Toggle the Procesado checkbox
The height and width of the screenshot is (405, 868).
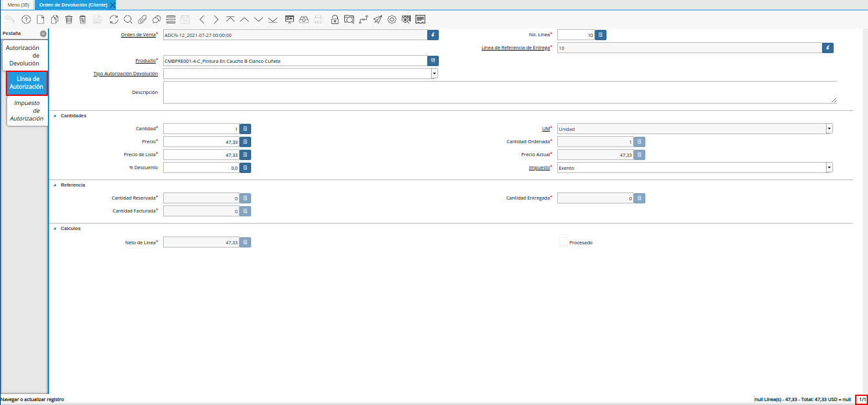[x=563, y=242]
